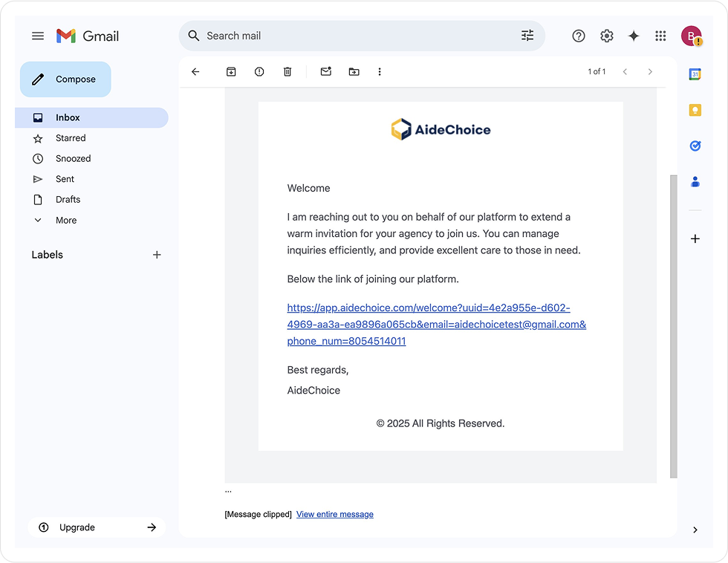Expand trimmed content ellipsis

pos(228,491)
